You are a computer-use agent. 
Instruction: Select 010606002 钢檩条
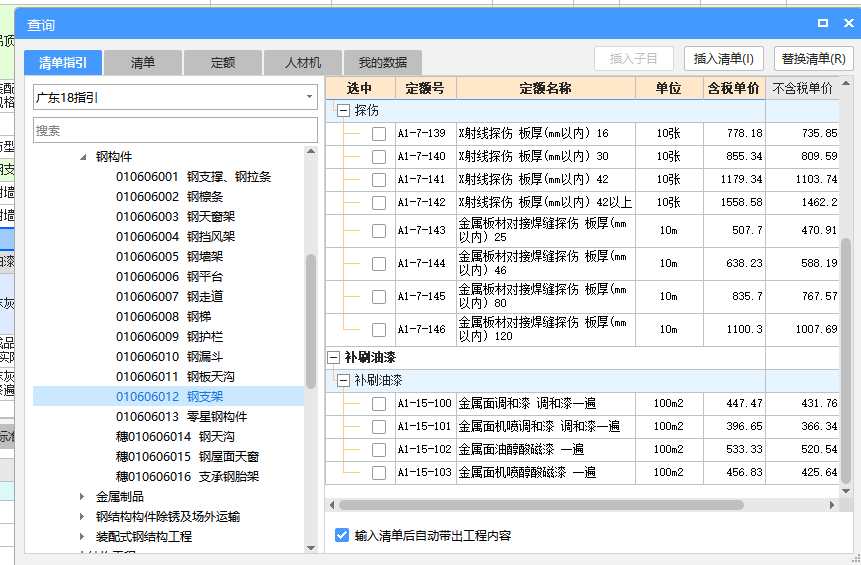(x=170, y=197)
